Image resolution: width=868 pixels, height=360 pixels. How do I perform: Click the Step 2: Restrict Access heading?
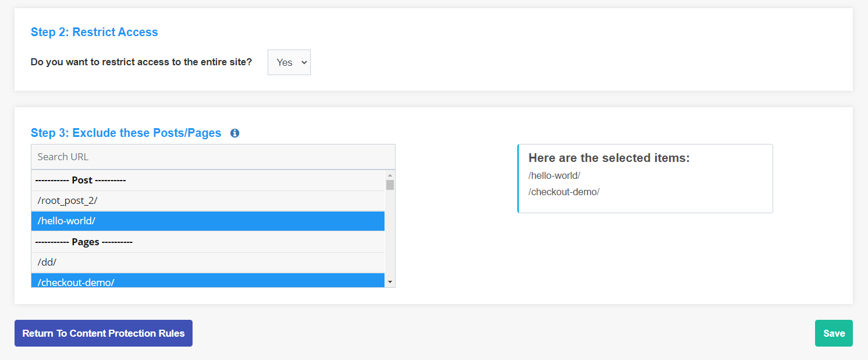pos(94,32)
